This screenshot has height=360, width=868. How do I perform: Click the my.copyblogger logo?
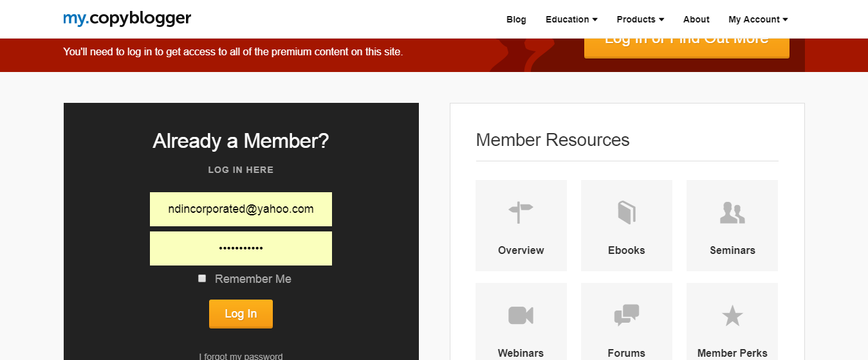127,19
